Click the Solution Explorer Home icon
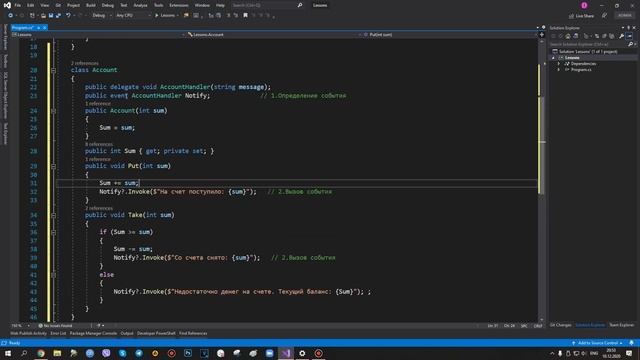640x360 pixels. tap(568, 36)
